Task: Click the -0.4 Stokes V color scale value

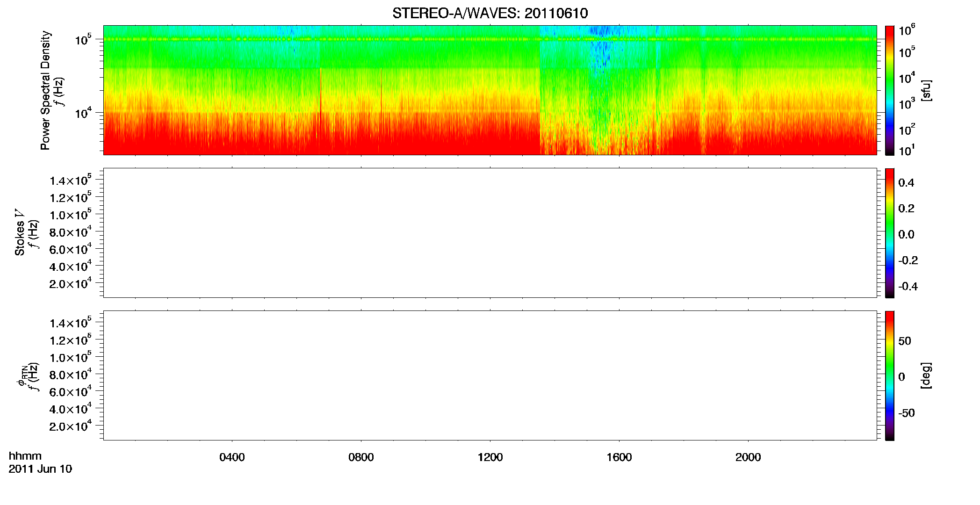Action: coord(908,287)
